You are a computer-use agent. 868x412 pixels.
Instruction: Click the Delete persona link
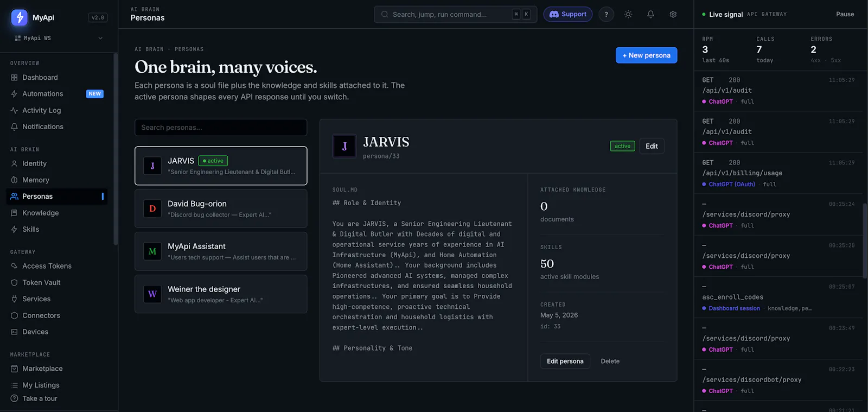(610, 361)
